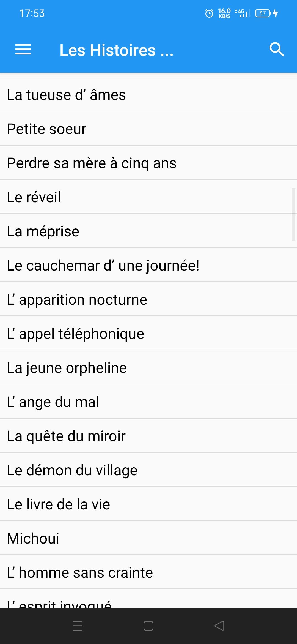
Task: Tap La jeune orpheline list item
Action: tap(148, 367)
